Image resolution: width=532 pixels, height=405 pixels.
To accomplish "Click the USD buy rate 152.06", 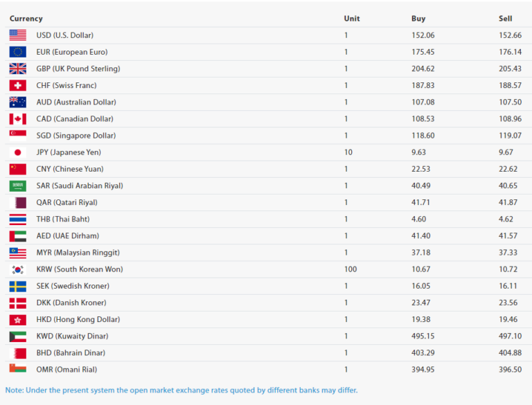I will pyautogui.click(x=423, y=35).
